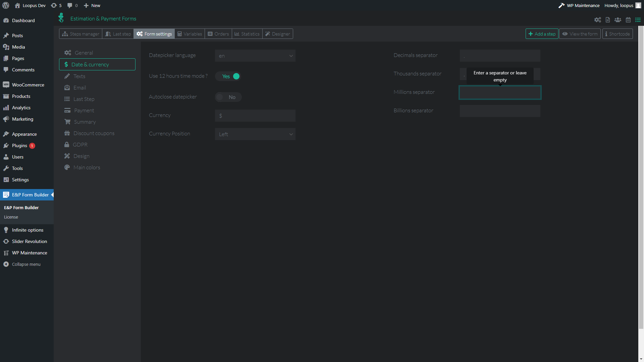This screenshot has height=362, width=644.
Task: Click the green list icon in header
Action: click(638, 20)
